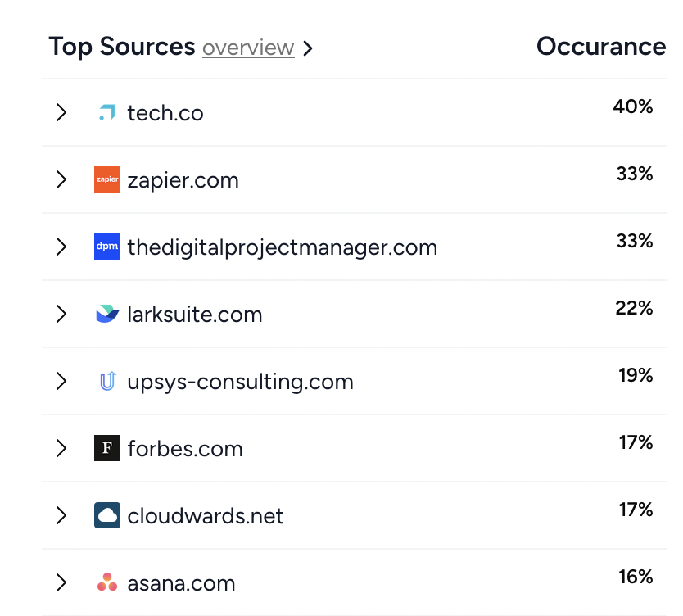Select the upsys-consulting.com source name

click(x=241, y=382)
